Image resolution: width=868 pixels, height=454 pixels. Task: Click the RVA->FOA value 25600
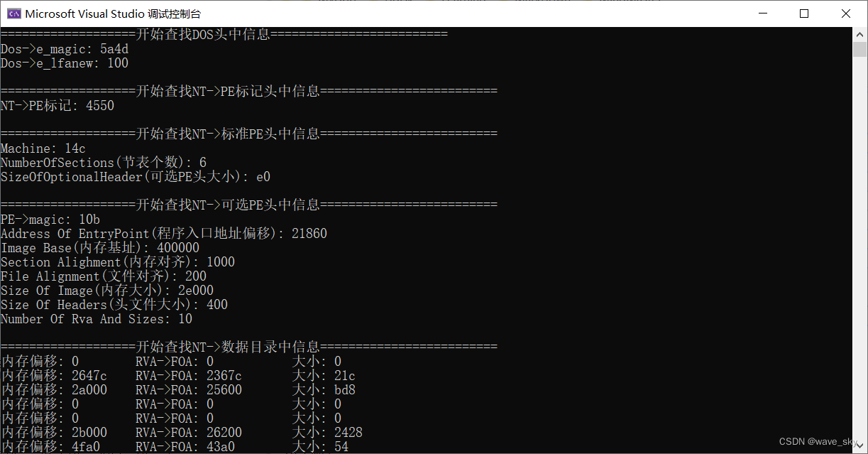point(224,390)
